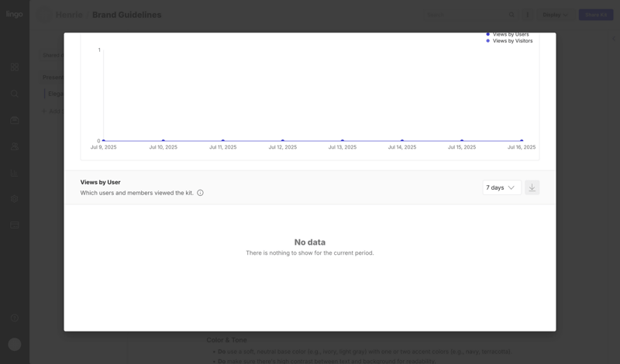The width and height of the screenshot is (620, 364).
Task: Open the settings gear icon in sidebar
Action: pos(15,199)
